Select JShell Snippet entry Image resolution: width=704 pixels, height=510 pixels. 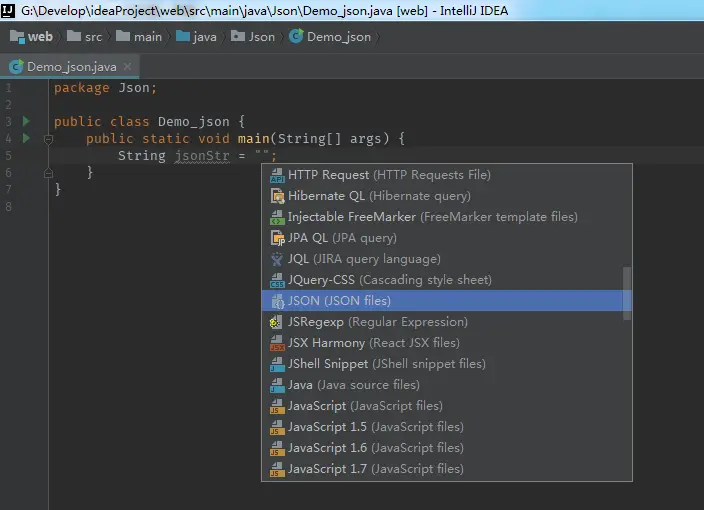pos(447,364)
